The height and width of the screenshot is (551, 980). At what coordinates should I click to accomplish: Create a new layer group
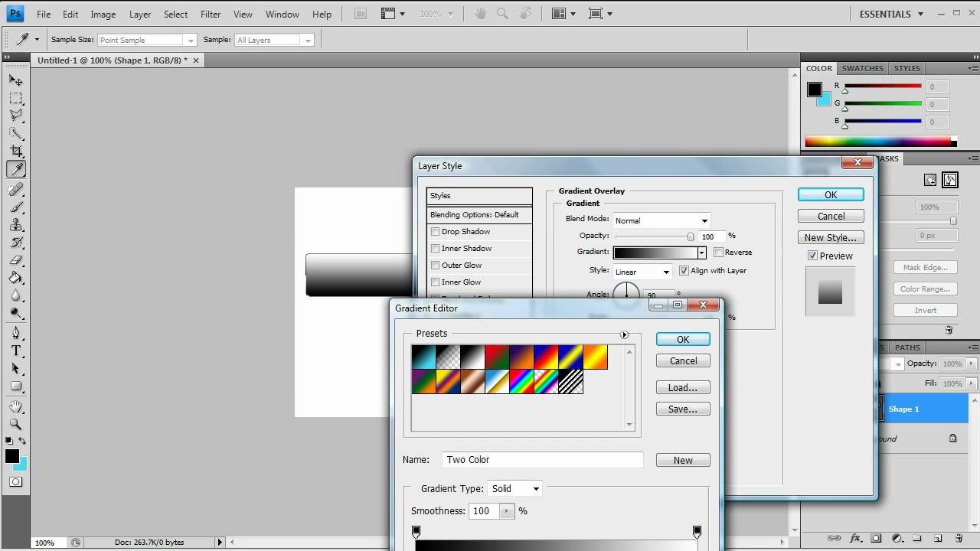pos(916,539)
